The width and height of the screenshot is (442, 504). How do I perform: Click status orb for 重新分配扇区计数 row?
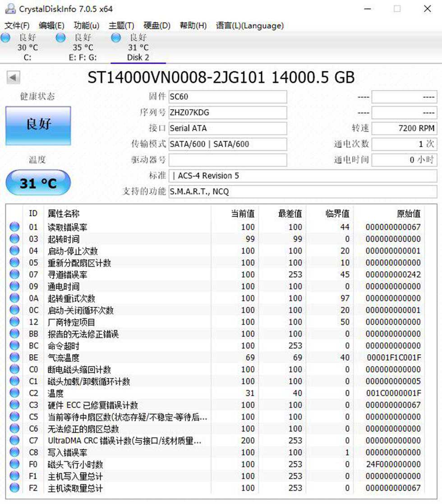click(14, 263)
